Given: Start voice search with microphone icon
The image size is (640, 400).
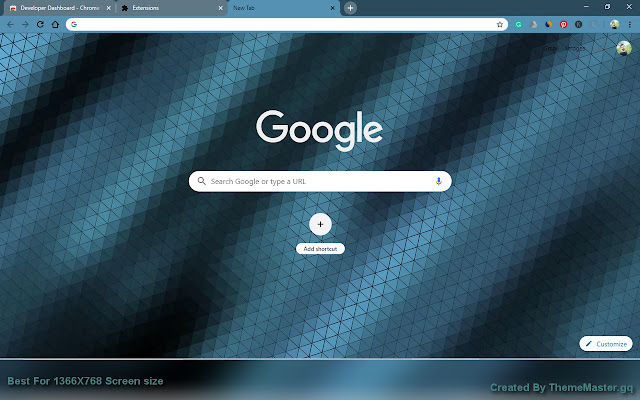Looking at the screenshot, I should [438, 181].
